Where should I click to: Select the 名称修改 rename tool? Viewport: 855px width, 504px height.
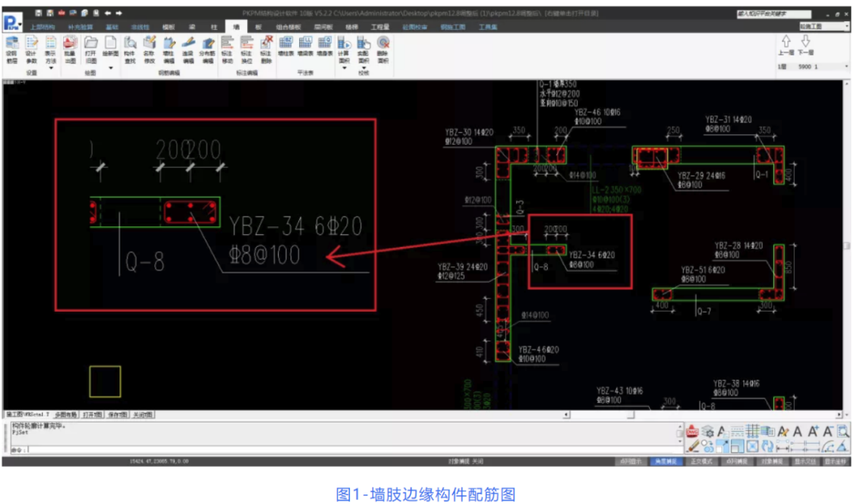pyautogui.click(x=149, y=50)
